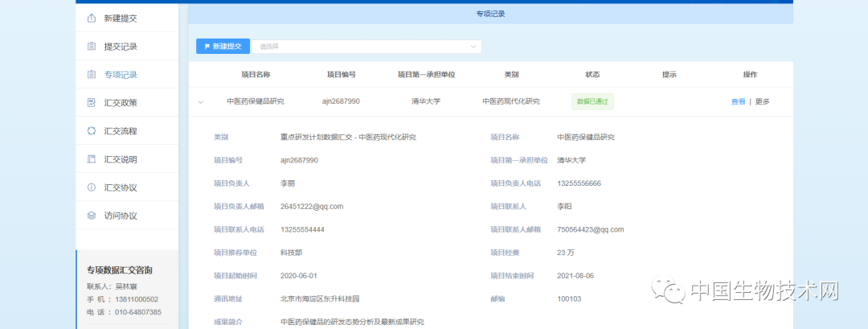868x329 pixels.
Task: Click the 汇交政策 sidebar icon
Action: (x=91, y=102)
